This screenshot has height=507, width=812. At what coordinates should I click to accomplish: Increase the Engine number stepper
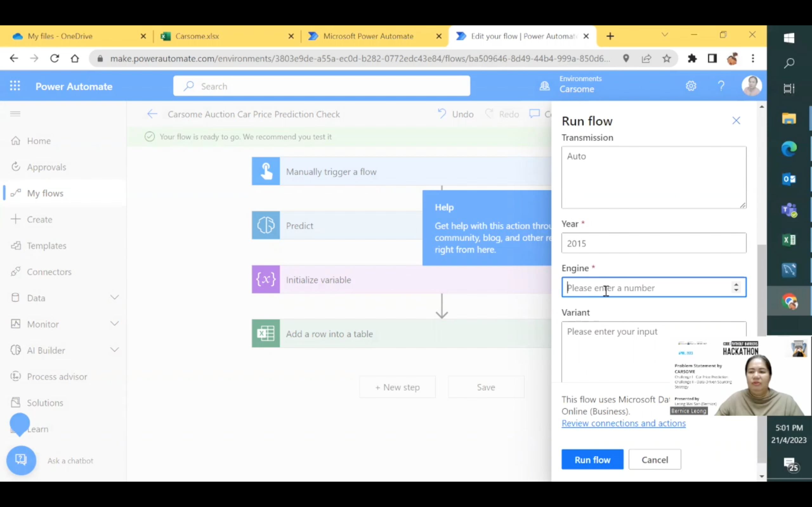pos(736,284)
